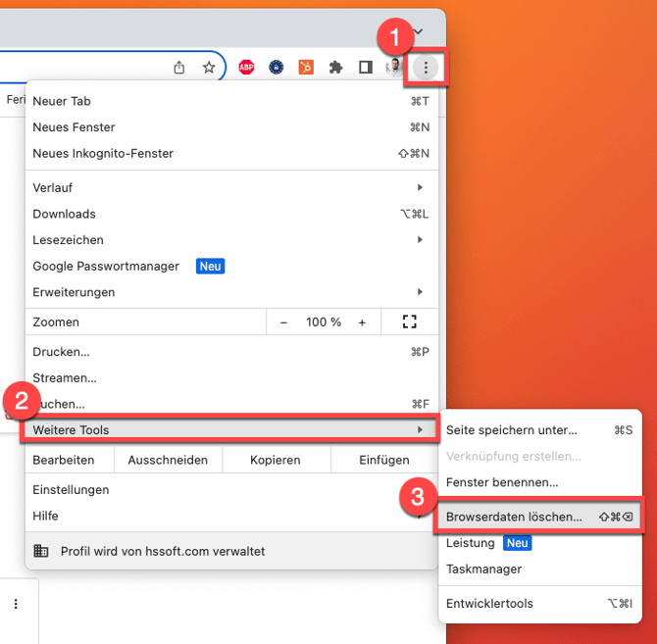Toggle the side panel icon
The image size is (657, 644).
(x=365, y=68)
